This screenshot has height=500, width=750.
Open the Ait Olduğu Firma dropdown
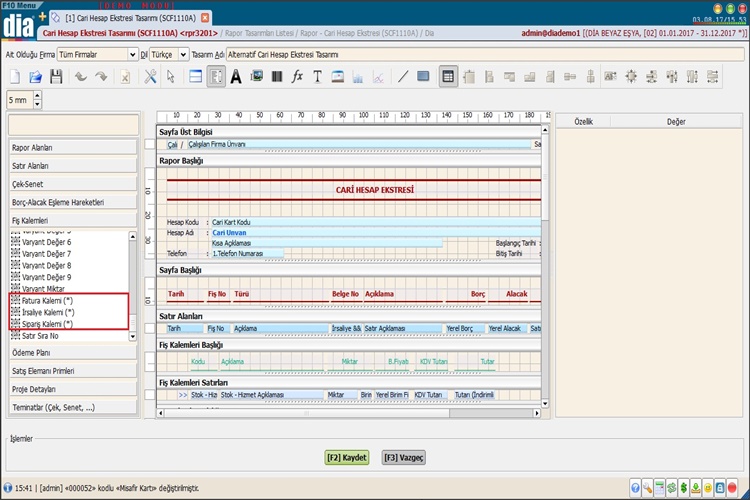click(132, 55)
